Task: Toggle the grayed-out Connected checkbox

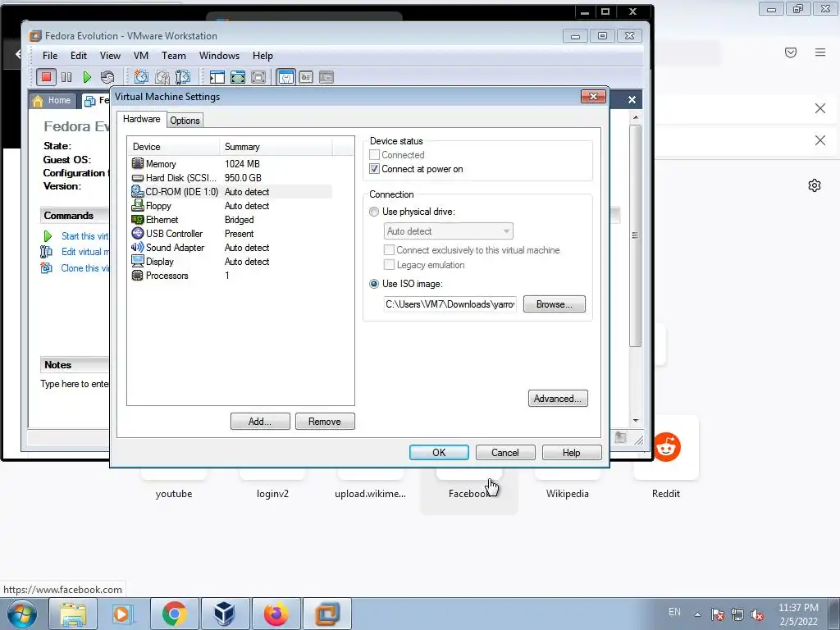Action: 374,155
